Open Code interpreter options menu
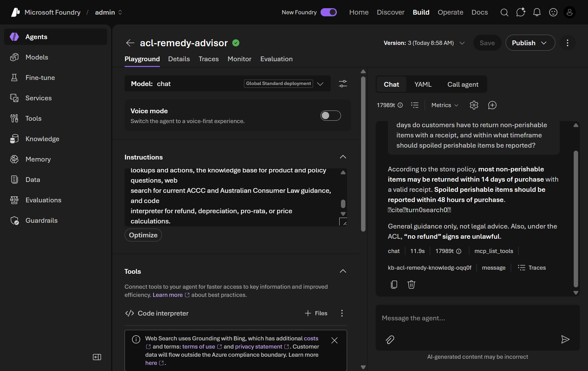588x371 pixels. pyautogui.click(x=342, y=313)
